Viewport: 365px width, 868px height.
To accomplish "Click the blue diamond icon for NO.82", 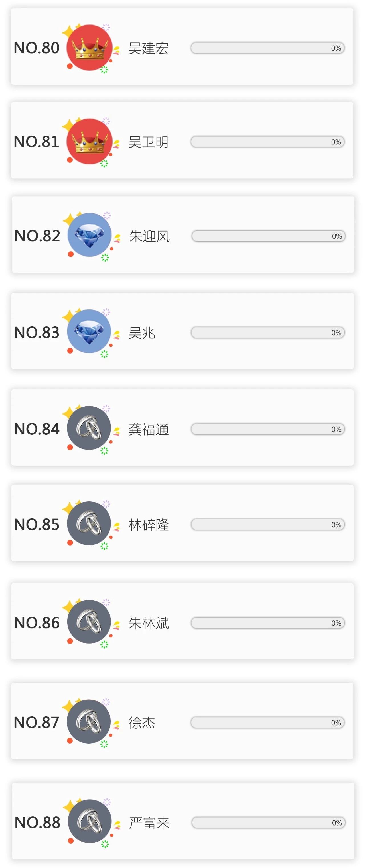I will (x=89, y=235).
